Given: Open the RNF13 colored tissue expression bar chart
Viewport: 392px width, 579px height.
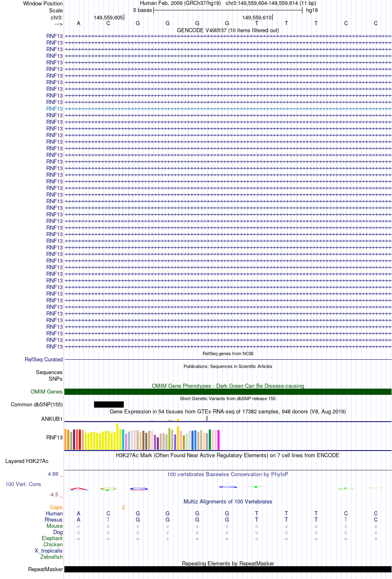Looking at the screenshot, I should click(x=142, y=437).
